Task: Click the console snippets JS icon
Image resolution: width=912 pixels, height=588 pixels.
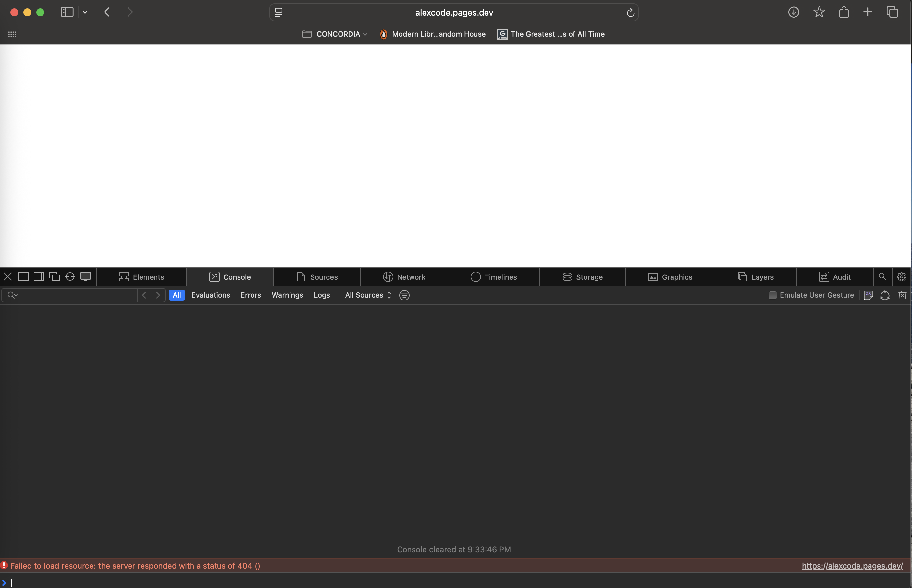Action: click(x=868, y=295)
